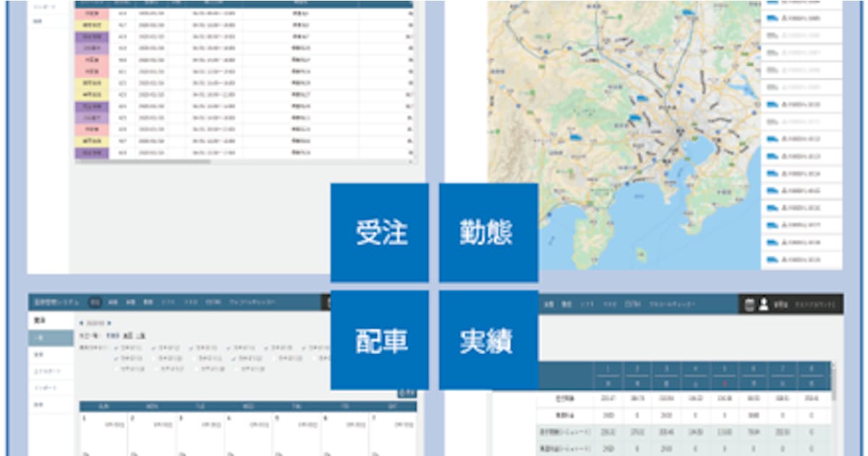
Task: Click the user profile icon in dark header
Action: pyautogui.click(x=763, y=305)
